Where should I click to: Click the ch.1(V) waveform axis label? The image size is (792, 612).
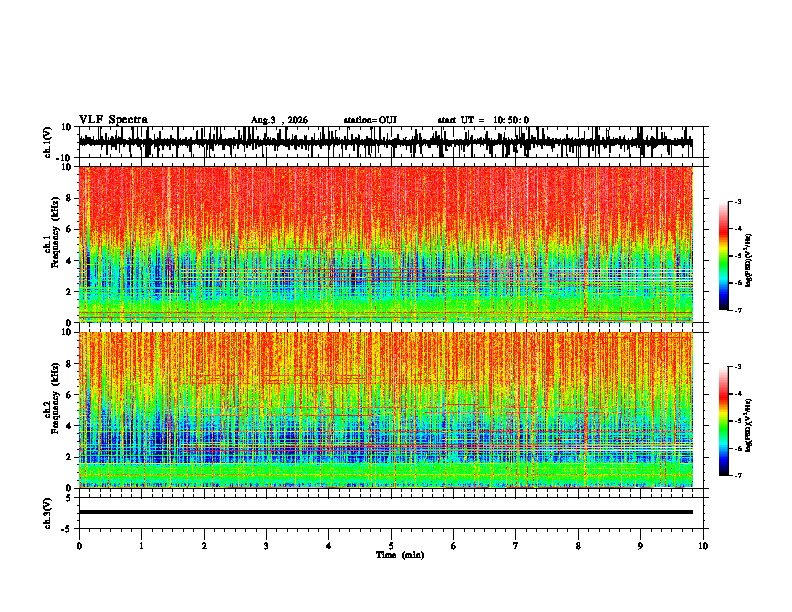click(x=48, y=142)
